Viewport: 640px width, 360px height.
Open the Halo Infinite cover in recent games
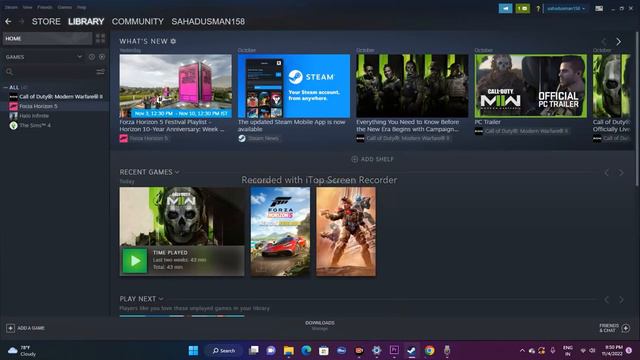pos(346,231)
